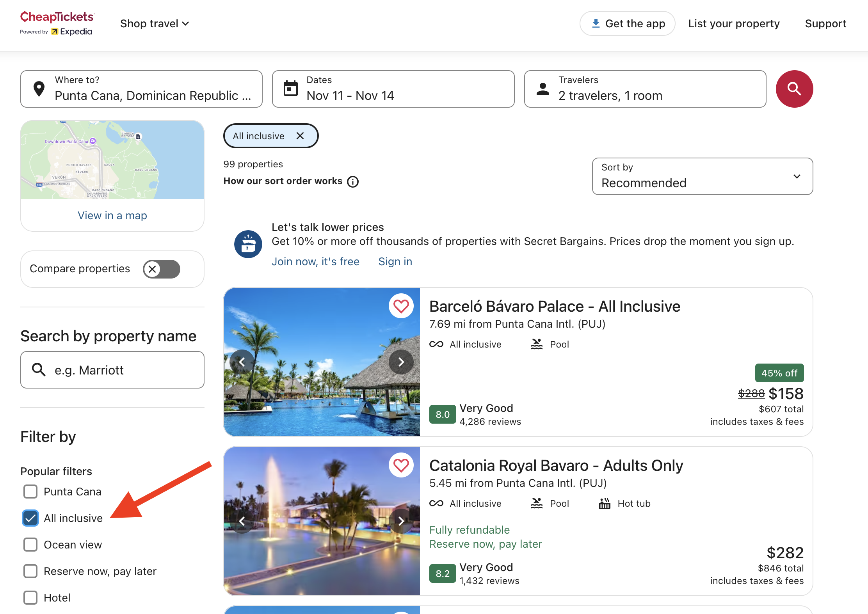Screen dimensions: 868x614
Task: Click the person icon in Travelers field
Action: [543, 89]
